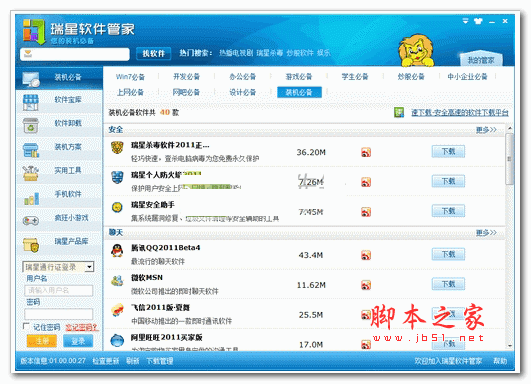Switch to the 设计必备 tab
The image size is (531, 384).
[x=242, y=92]
